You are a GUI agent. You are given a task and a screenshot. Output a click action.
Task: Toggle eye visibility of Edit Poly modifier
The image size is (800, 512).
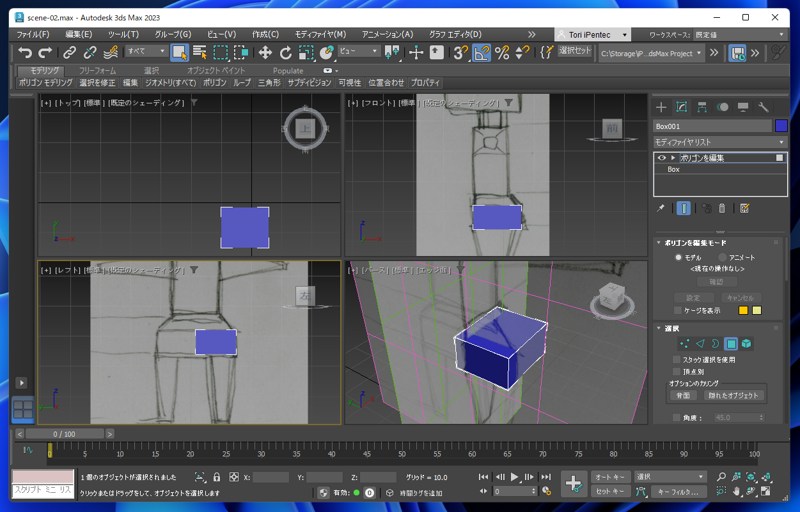tap(662, 158)
